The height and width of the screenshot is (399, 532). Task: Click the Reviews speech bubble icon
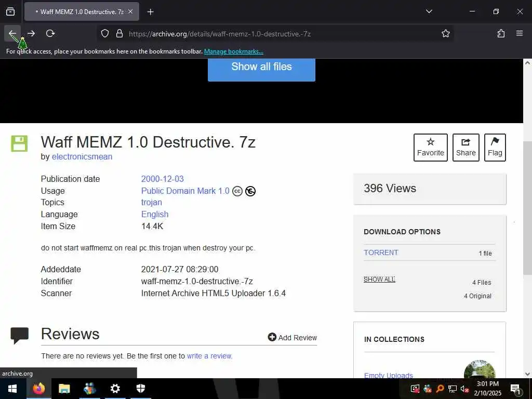tap(19, 336)
